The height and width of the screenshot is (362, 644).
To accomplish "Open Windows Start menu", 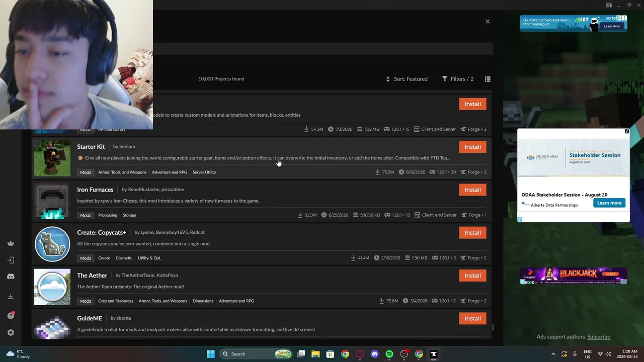I will (x=211, y=354).
